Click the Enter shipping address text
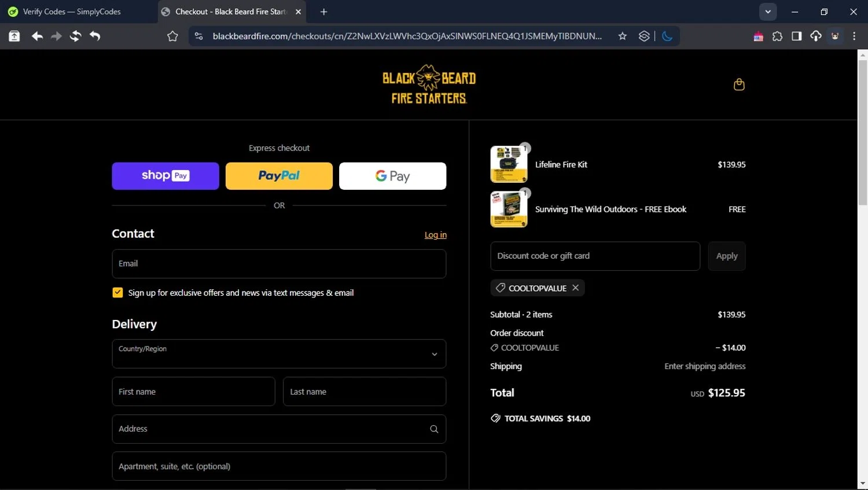The height and width of the screenshot is (490, 868). 705,366
